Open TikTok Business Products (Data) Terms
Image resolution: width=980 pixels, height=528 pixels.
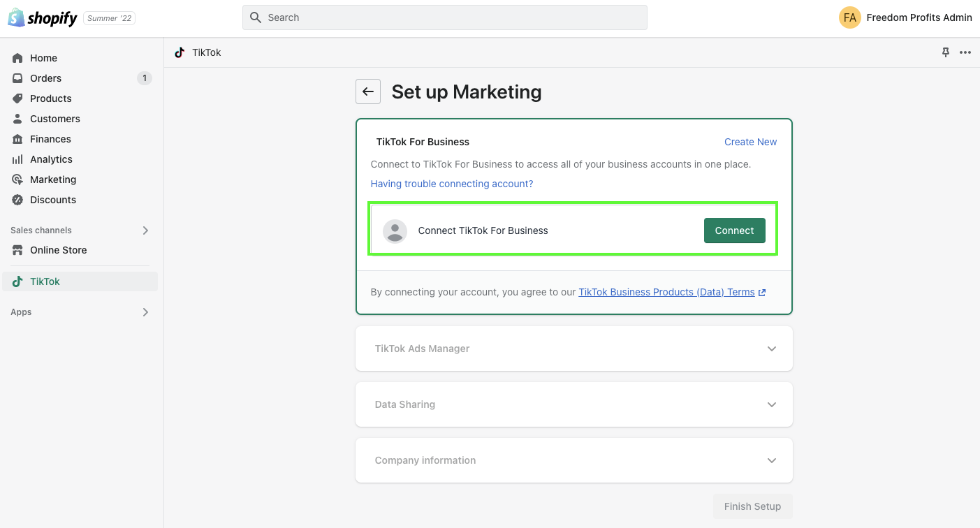[x=666, y=292]
